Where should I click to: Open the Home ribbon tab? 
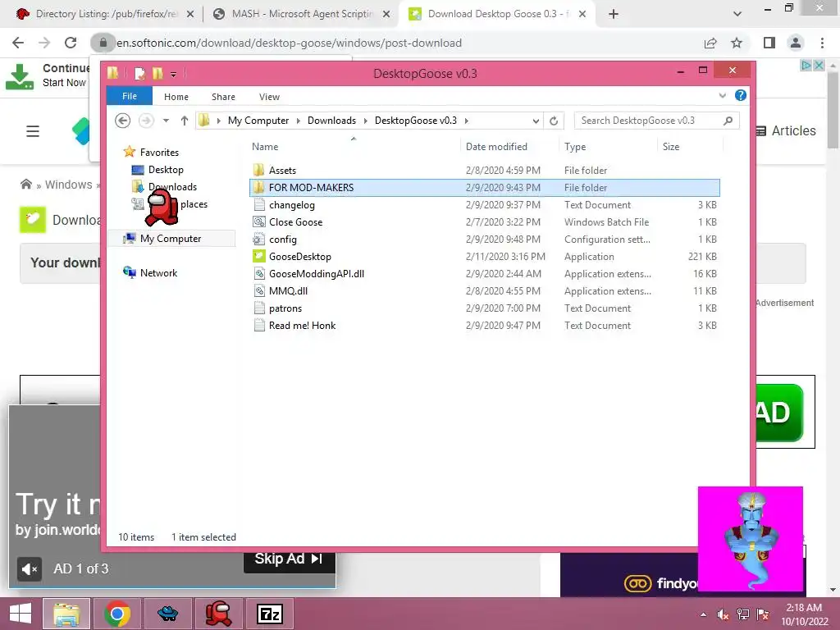coord(176,97)
